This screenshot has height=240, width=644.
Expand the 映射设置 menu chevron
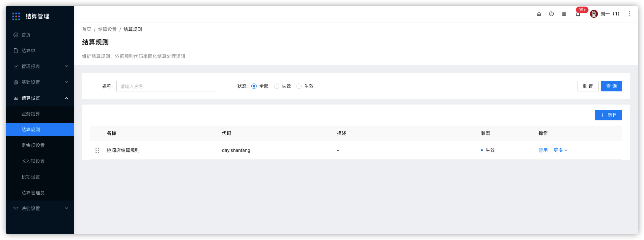(x=67, y=208)
